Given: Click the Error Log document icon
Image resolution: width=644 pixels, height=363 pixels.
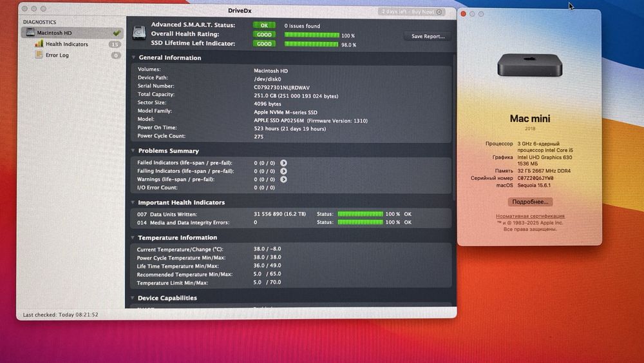Looking at the screenshot, I should (x=39, y=55).
